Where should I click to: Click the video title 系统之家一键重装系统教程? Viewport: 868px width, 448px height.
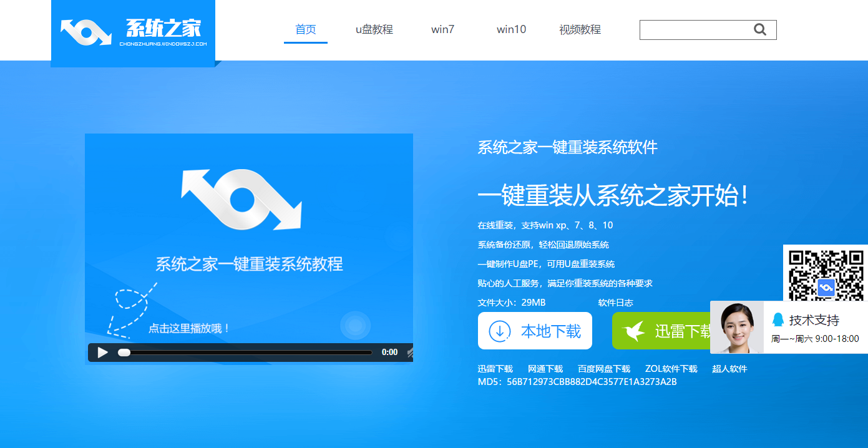(x=249, y=264)
